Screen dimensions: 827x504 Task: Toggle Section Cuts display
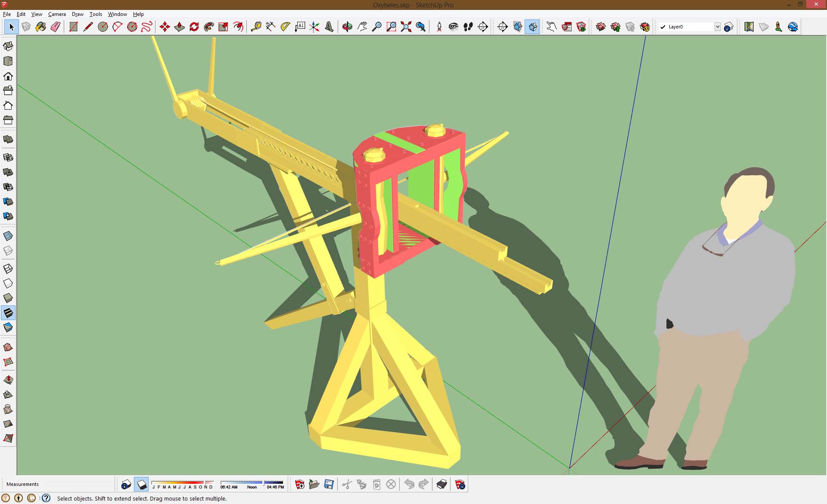click(532, 27)
